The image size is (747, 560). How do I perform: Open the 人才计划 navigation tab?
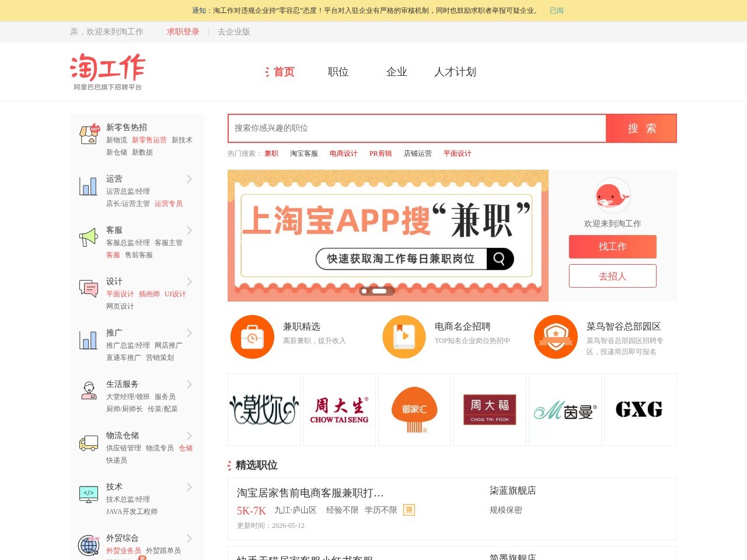[x=455, y=72]
